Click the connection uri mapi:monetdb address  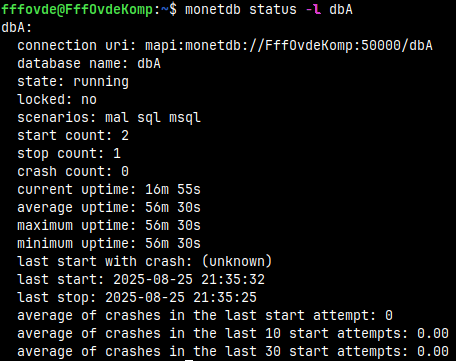coord(289,45)
